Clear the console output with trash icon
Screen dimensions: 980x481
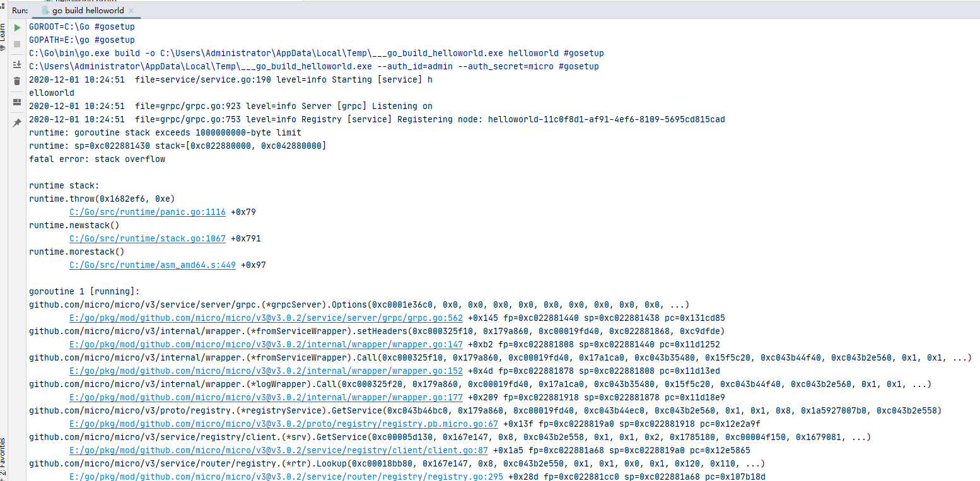click(x=17, y=82)
